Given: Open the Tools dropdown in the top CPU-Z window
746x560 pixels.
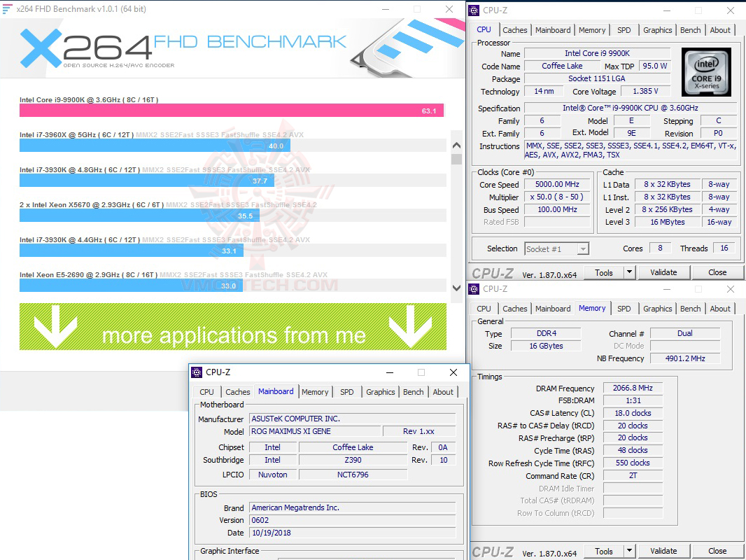Looking at the screenshot, I should (x=628, y=272).
